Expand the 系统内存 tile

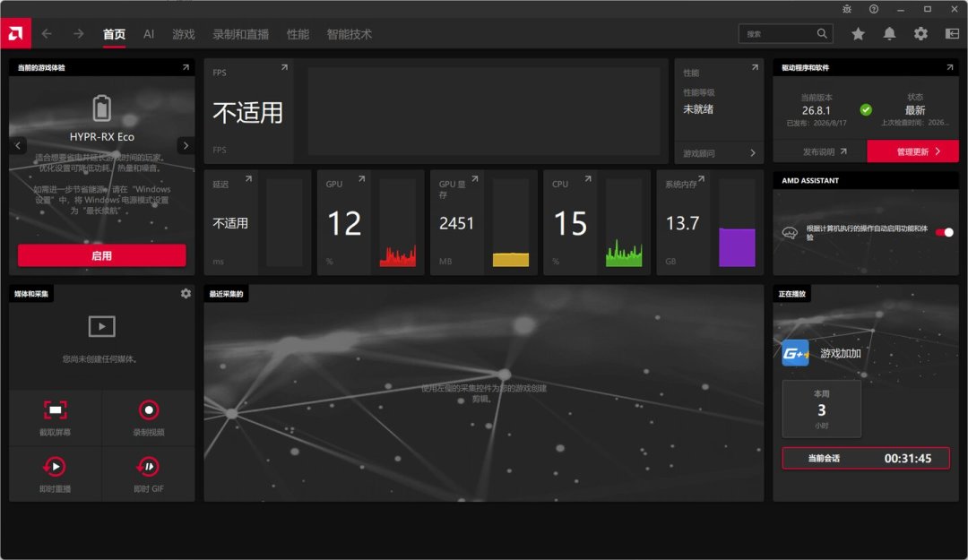pyautogui.click(x=701, y=179)
